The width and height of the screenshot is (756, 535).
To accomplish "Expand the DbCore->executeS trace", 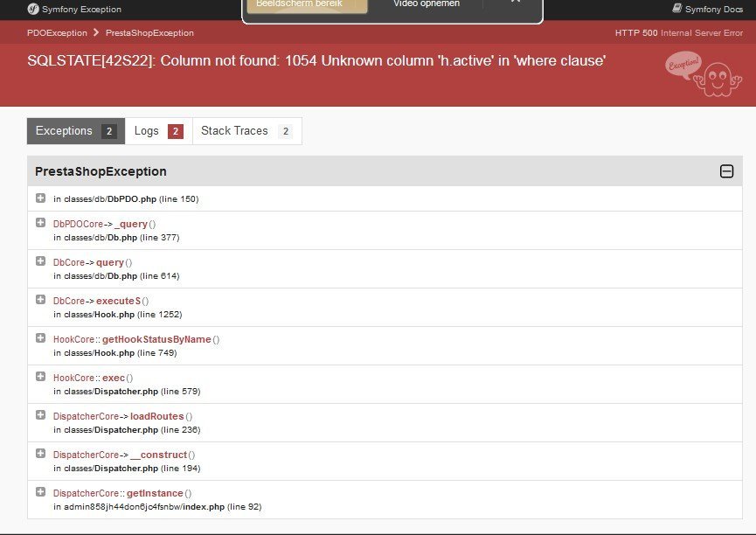I will (40, 300).
